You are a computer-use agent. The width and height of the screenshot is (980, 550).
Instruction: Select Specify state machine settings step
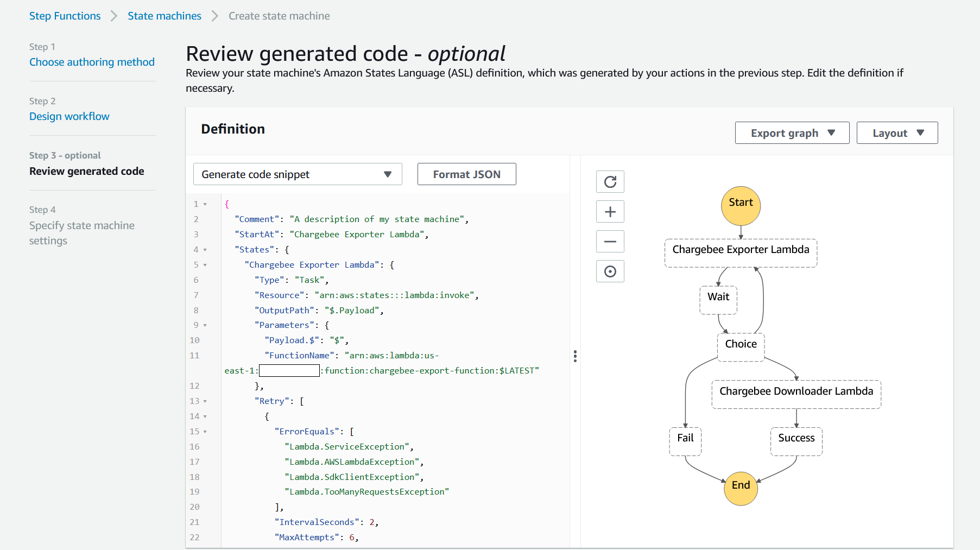pos(81,233)
